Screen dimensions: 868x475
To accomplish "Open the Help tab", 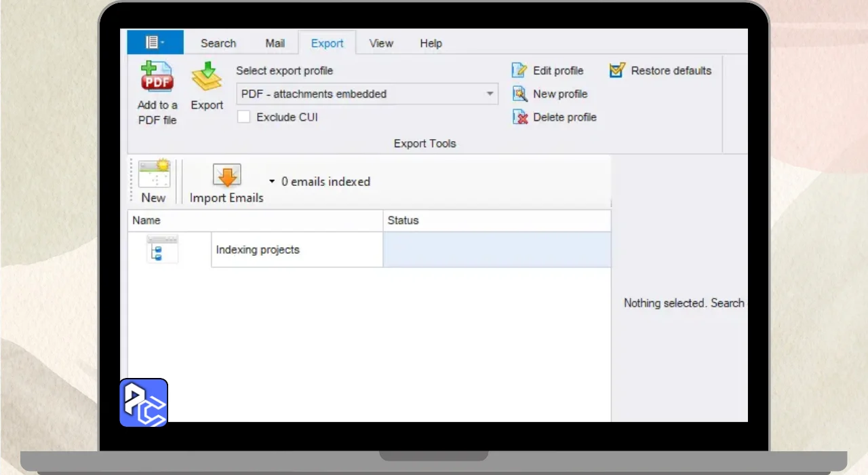I will (x=431, y=43).
